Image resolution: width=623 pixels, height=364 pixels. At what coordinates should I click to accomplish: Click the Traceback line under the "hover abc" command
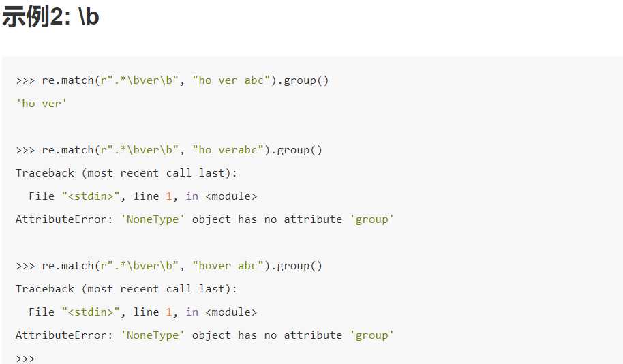[x=126, y=289]
